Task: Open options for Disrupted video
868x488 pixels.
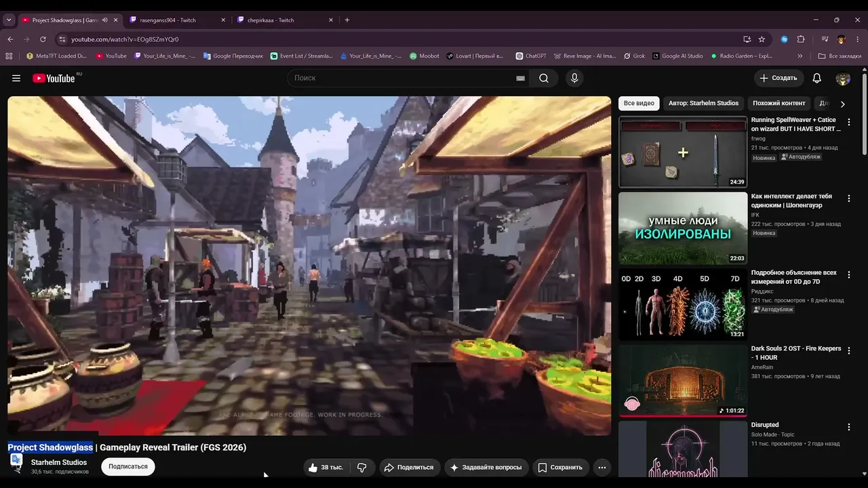Action: pyautogui.click(x=848, y=427)
